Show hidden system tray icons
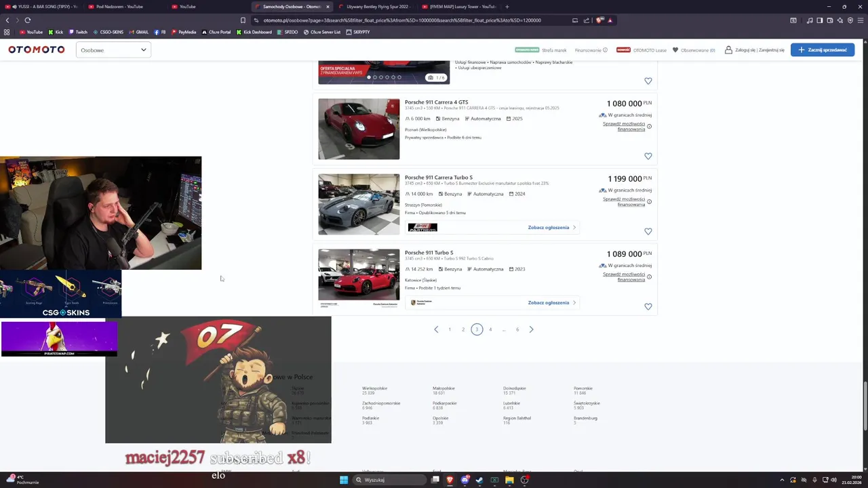Viewport: 868px width, 488px height. click(x=782, y=480)
